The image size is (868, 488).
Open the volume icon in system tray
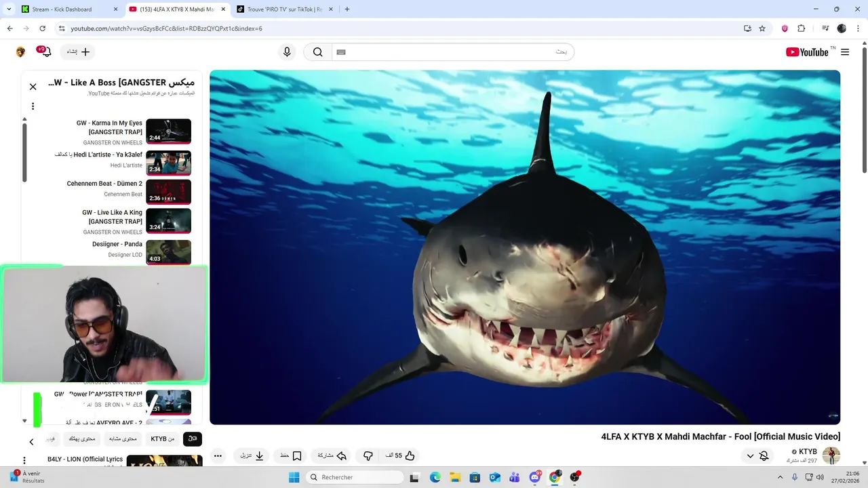[x=820, y=477]
